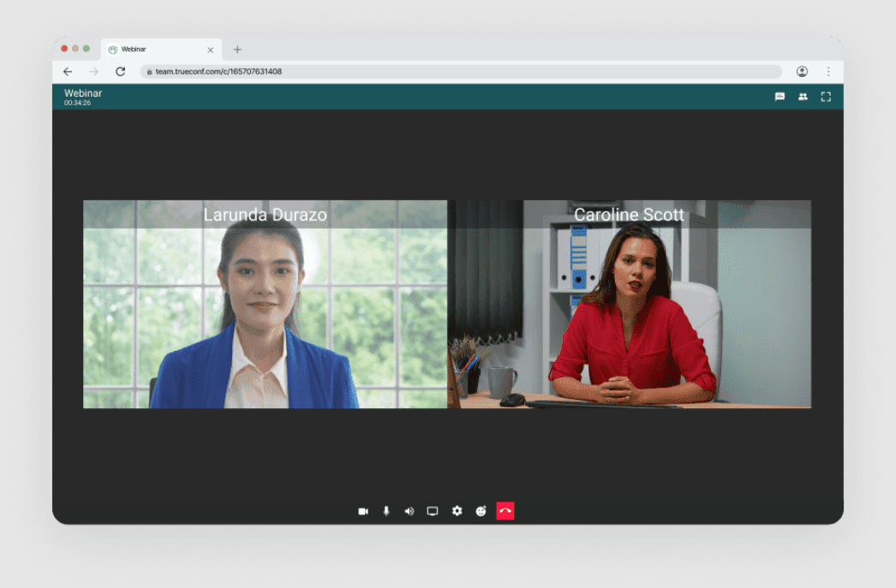Click the lock icon in the address bar
The height and width of the screenshot is (588, 896).
pyautogui.click(x=149, y=72)
